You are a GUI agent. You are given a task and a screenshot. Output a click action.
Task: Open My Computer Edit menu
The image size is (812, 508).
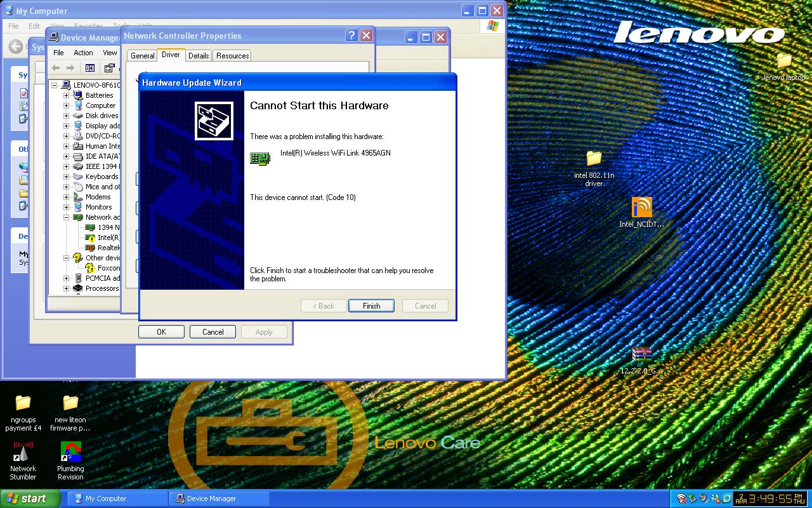point(34,26)
